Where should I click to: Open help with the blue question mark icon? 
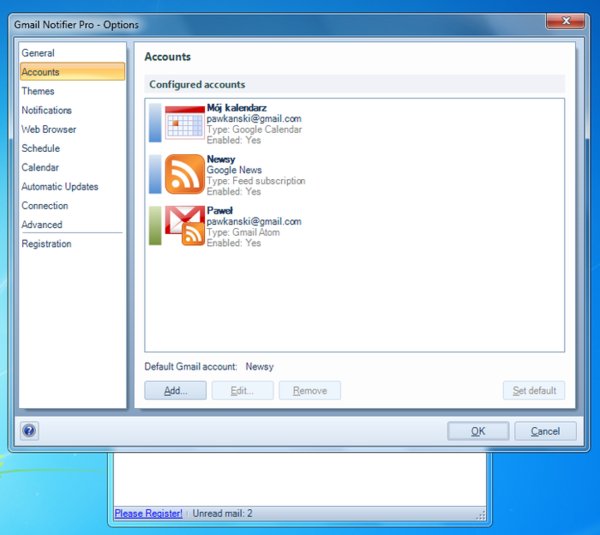pyautogui.click(x=29, y=431)
